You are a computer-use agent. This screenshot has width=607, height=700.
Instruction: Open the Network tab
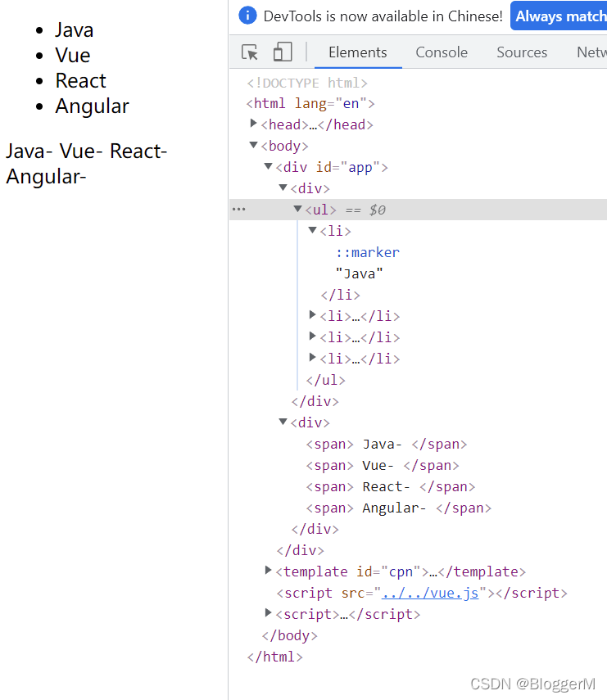click(x=591, y=52)
